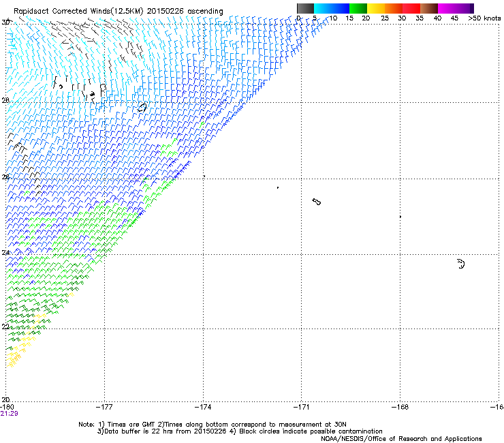This screenshot has width=504, height=443.
Task: Click the green 15-20 knots legend segment
Action: click(x=358, y=8)
